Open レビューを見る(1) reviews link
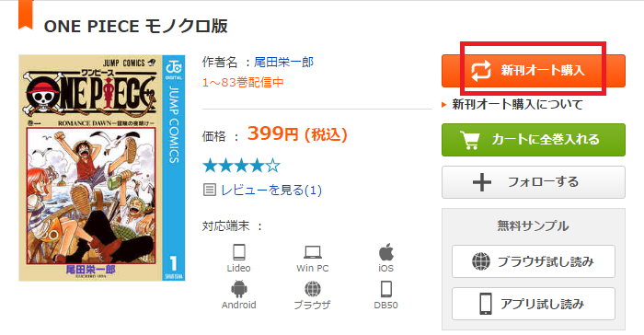The width and height of the screenshot is (644, 335). pyautogui.click(x=271, y=190)
